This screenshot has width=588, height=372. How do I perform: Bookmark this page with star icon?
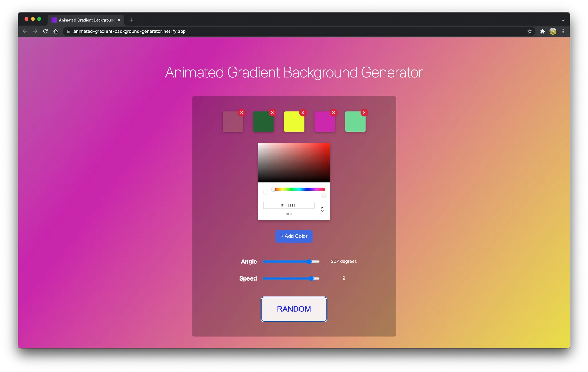(530, 31)
